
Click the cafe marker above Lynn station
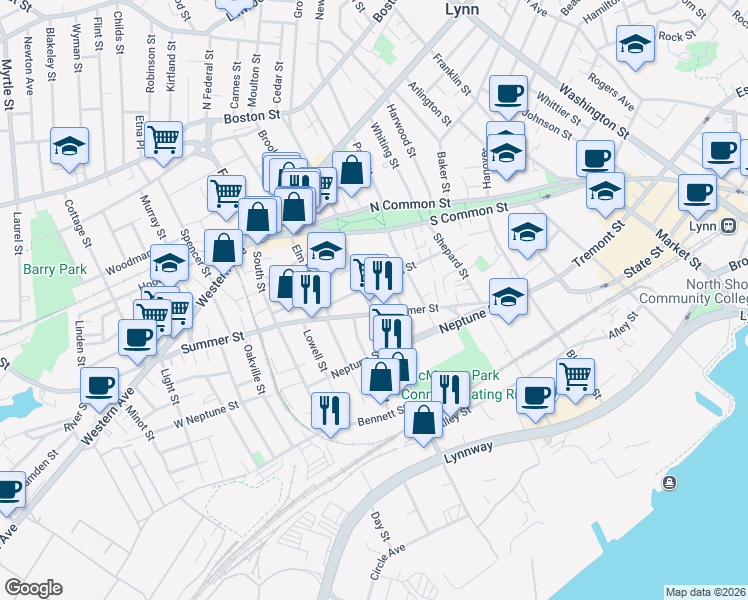697,197
